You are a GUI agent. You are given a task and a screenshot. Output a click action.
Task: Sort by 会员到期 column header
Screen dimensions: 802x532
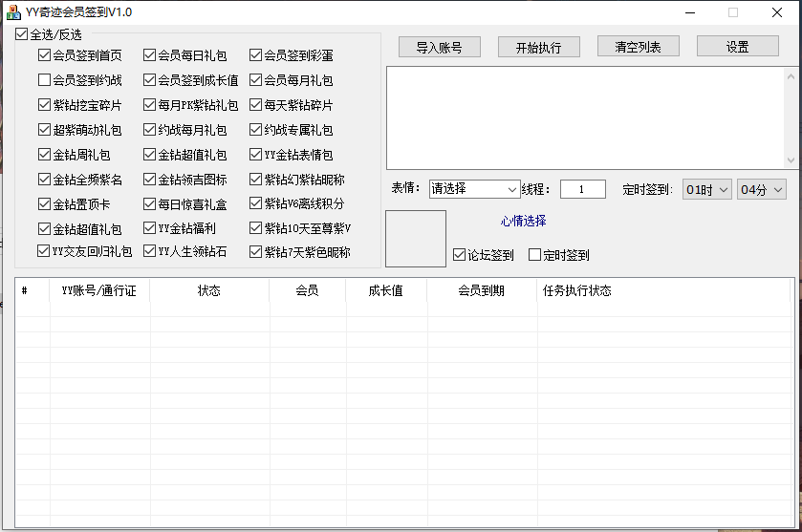pos(482,290)
